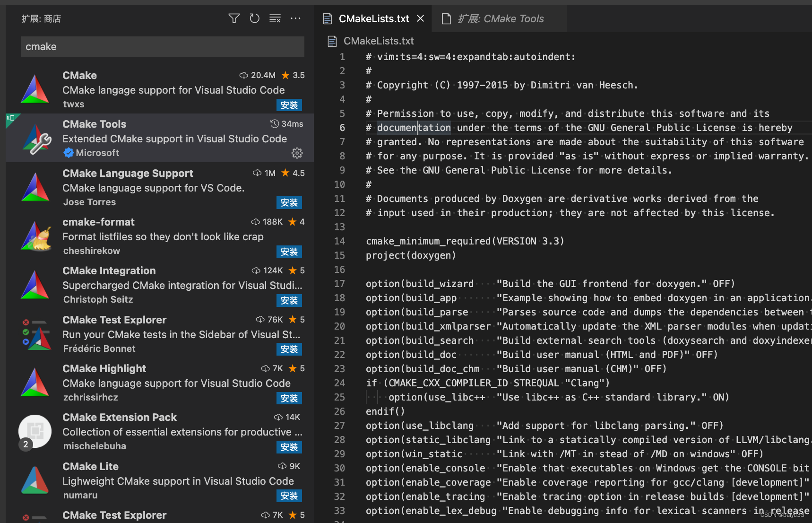The width and height of the screenshot is (812, 523).
Task: Install CMake Language Support by Jose Torres
Action: pyautogui.click(x=289, y=203)
